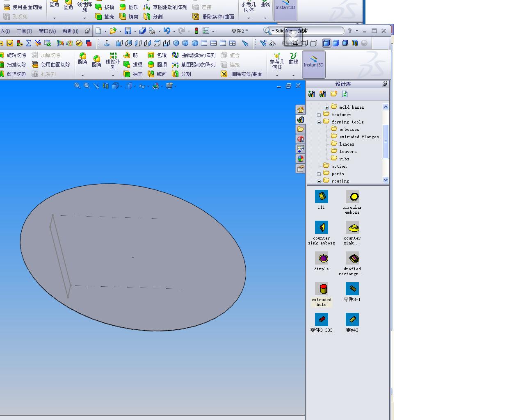Viewport: 525px width, 420px height.
Task: Click the Linear Pattern (线性阵列) tool
Action: (x=113, y=61)
